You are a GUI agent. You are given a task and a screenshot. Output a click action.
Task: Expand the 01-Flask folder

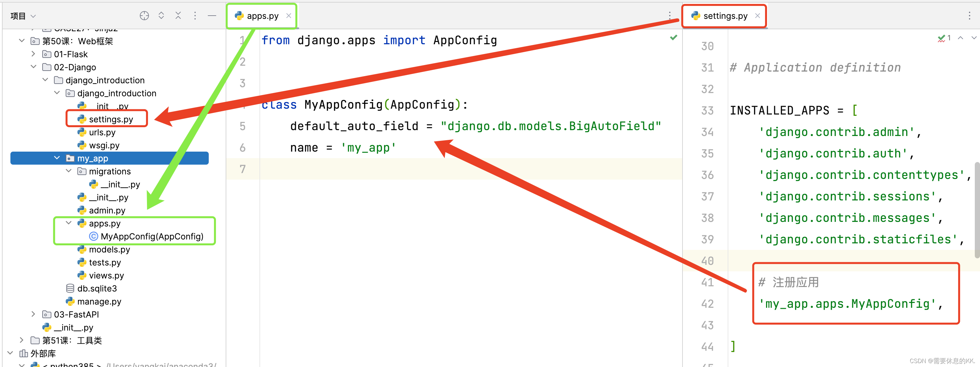click(33, 54)
